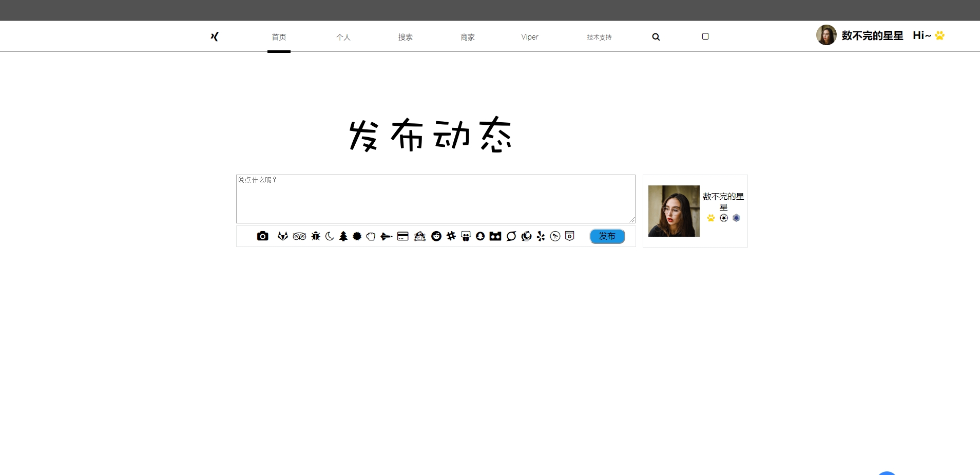Screen dimensions: 980x475
Task: Insert the round telescope icon
Action: 555,236
